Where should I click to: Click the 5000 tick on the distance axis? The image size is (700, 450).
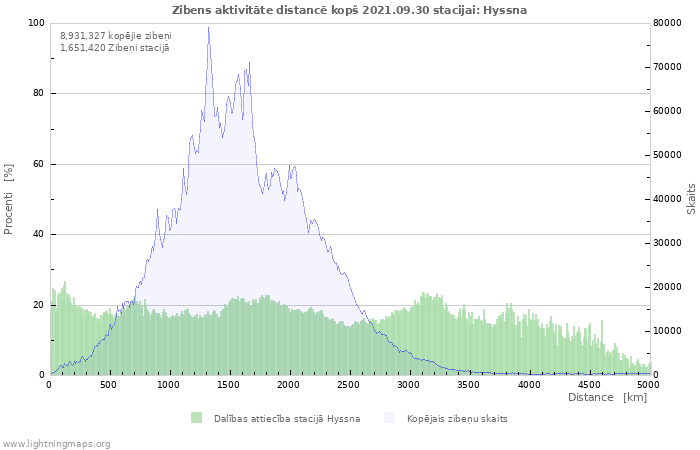coord(647,384)
